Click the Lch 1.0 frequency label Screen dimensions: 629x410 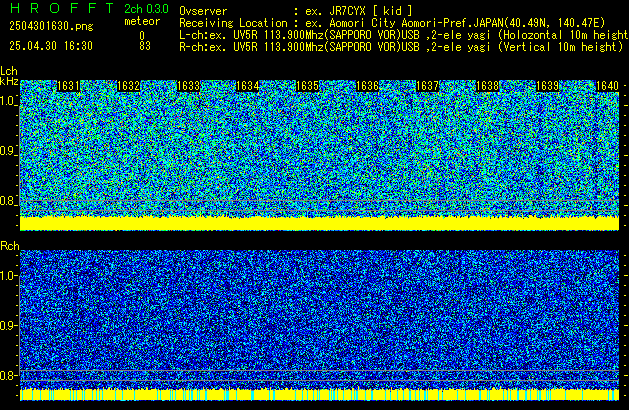[x=8, y=101]
